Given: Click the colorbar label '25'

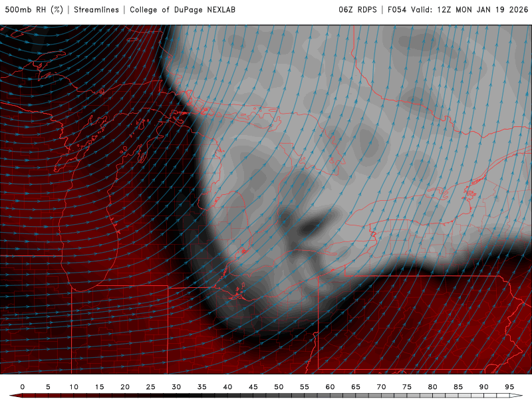Looking at the screenshot, I should [x=151, y=387].
